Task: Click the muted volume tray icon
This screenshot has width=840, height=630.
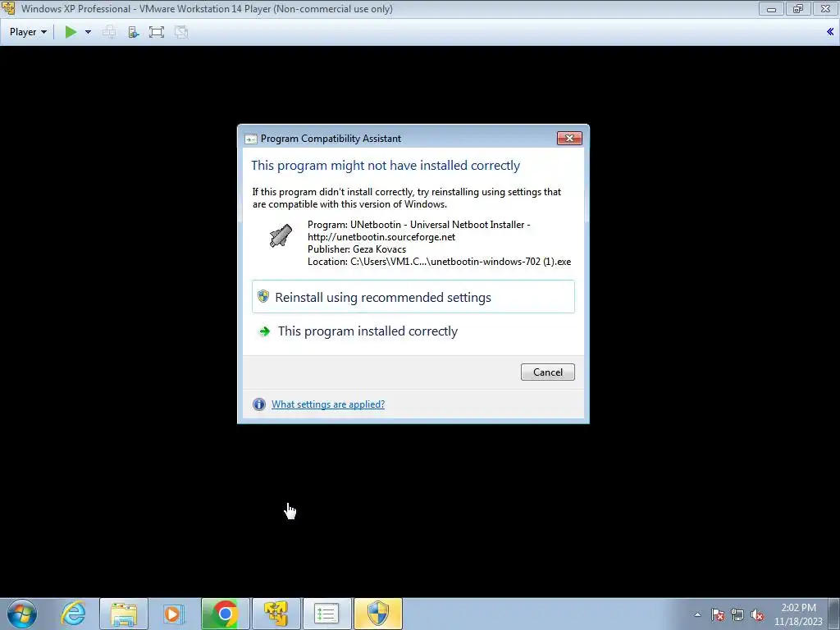Action: pyautogui.click(x=757, y=614)
